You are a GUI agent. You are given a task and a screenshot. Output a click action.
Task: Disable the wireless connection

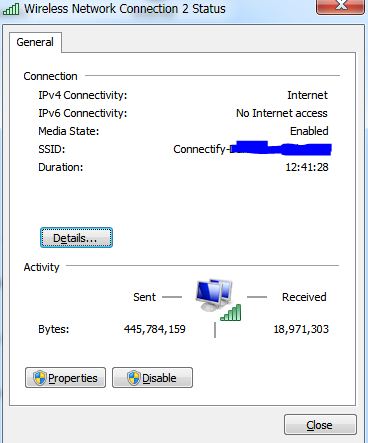(152, 378)
